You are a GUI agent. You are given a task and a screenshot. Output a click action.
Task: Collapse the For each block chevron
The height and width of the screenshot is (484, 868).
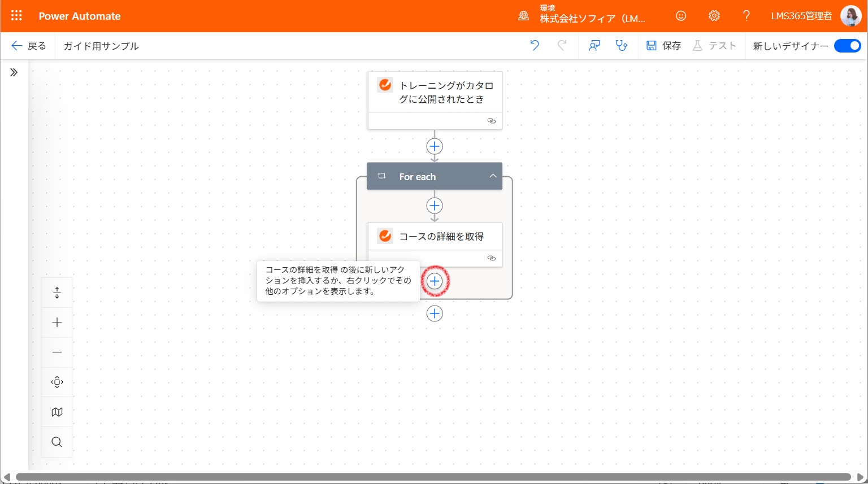493,176
